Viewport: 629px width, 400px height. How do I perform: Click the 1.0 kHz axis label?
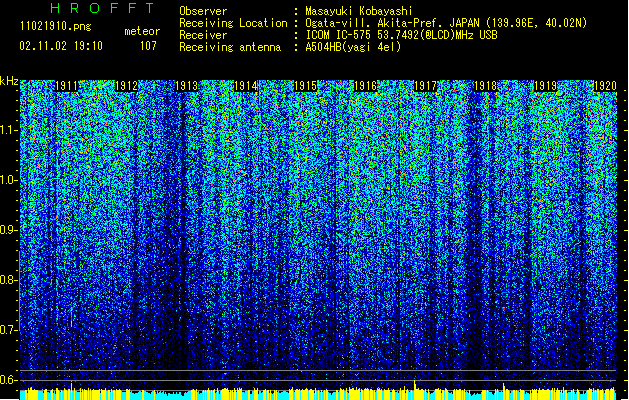9,180
